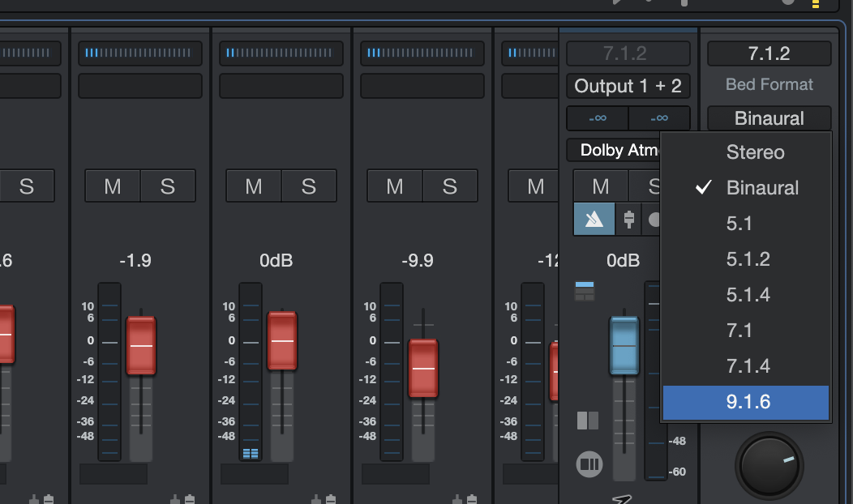Select the highlighted 9.1.6 option
Viewport: 853px width, 504px height.
[x=746, y=403]
